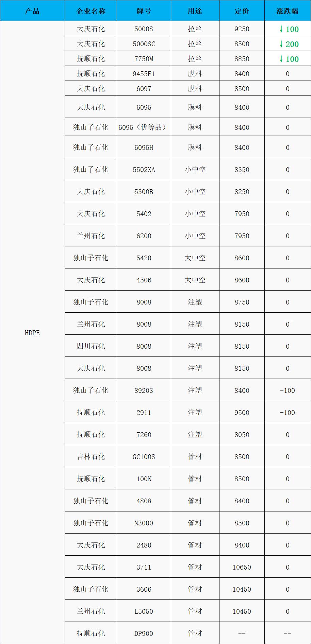This screenshot has height=644, width=311.
Task: Click the L5050 grade cell
Action: [144, 611]
